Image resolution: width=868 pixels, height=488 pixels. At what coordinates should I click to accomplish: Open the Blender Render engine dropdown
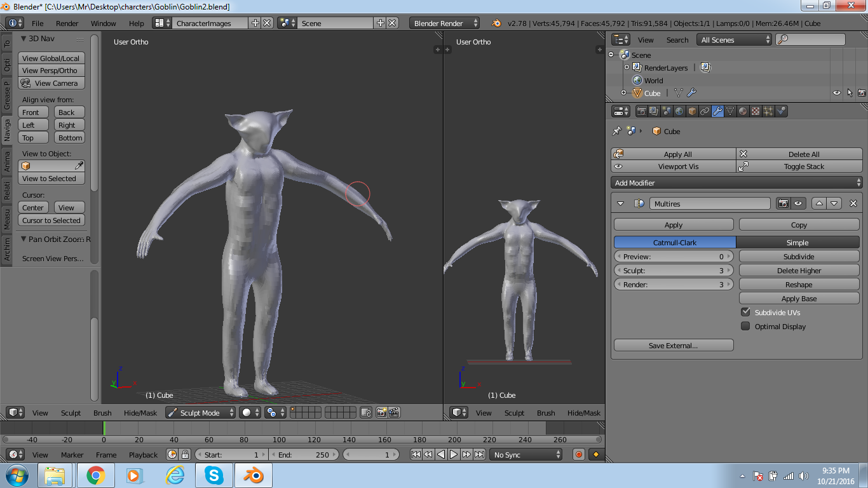click(x=445, y=23)
